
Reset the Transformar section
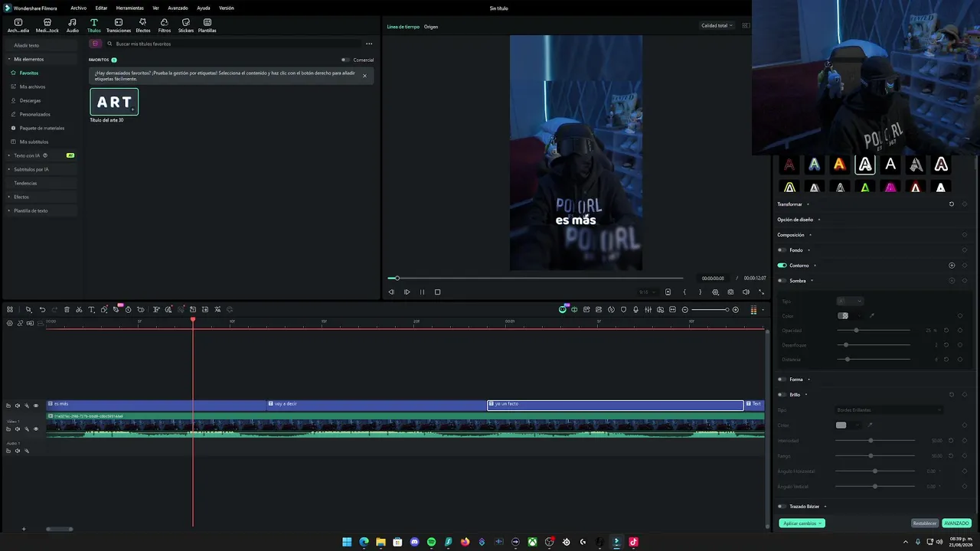click(x=952, y=204)
